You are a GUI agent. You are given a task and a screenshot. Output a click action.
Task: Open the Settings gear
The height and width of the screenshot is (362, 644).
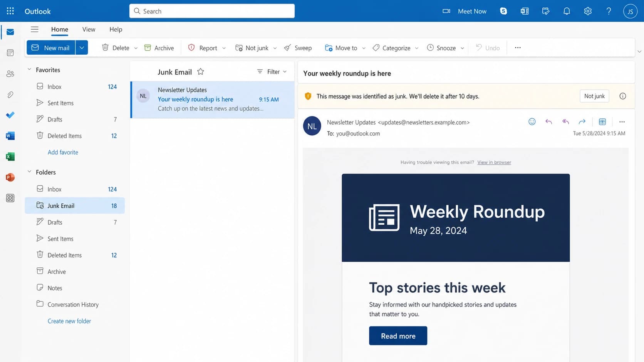pyautogui.click(x=588, y=11)
